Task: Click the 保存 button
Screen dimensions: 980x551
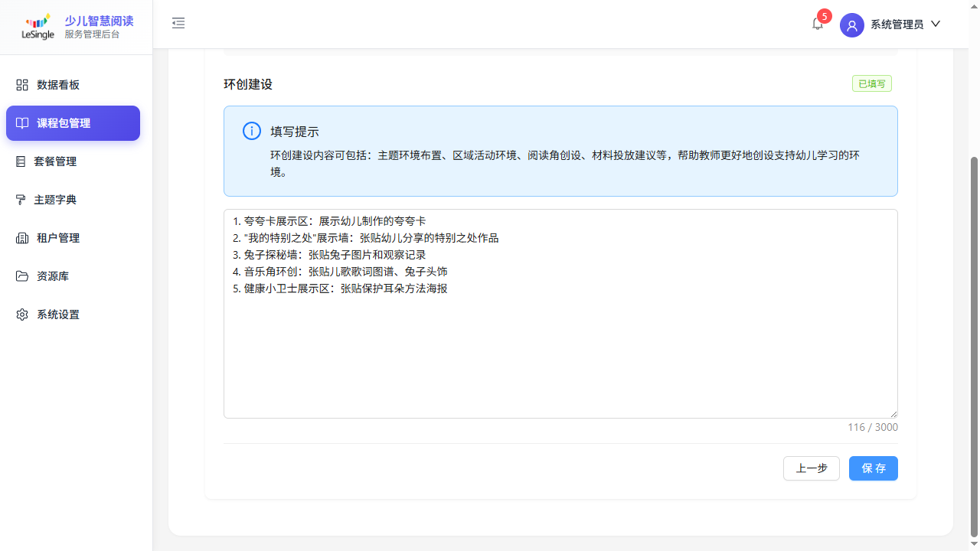Action: point(873,468)
